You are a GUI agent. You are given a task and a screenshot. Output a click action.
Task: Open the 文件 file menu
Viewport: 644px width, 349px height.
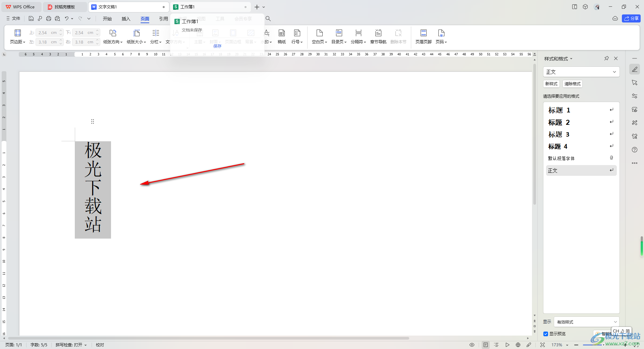[x=13, y=18]
